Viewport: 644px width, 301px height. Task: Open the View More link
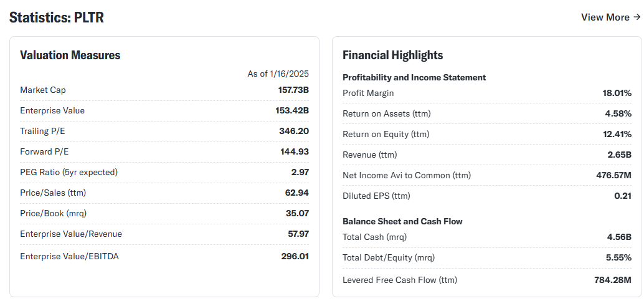click(611, 17)
